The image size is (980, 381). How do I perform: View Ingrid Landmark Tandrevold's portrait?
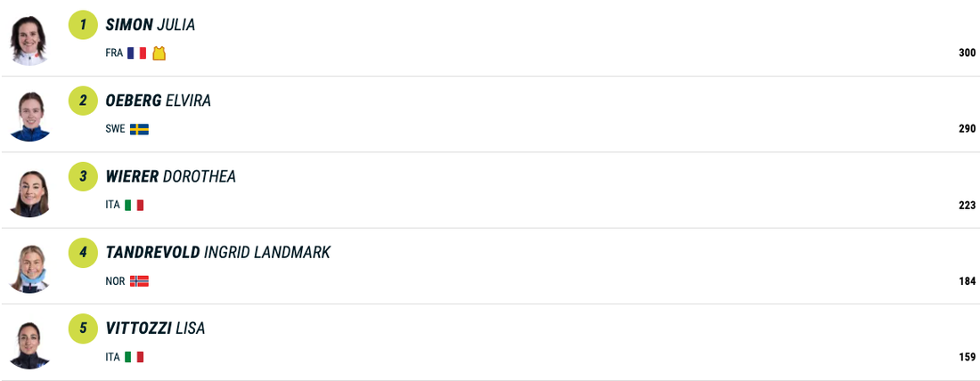(29, 268)
